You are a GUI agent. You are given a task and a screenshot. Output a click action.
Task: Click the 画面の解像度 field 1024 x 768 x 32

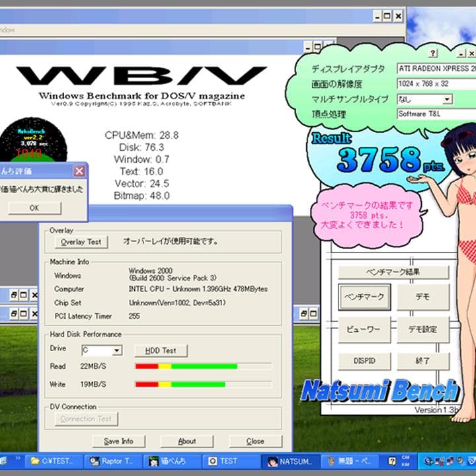pyautogui.click(x=436, y=84)
